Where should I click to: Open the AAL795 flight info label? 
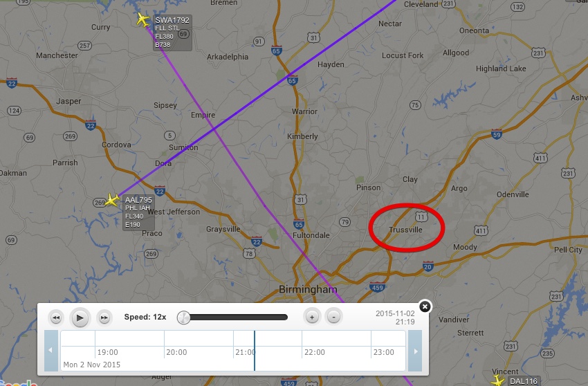tap(139, 212)
